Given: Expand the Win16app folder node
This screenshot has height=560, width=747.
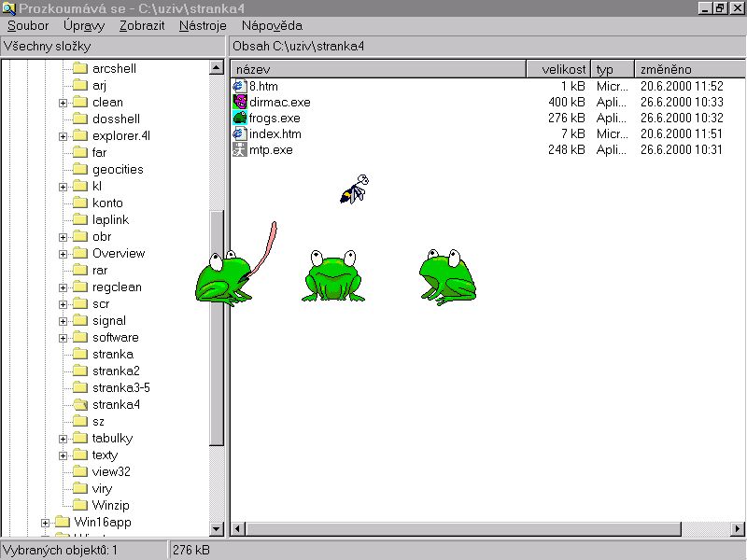Looking at the screenshot, I should click(45, 523).
